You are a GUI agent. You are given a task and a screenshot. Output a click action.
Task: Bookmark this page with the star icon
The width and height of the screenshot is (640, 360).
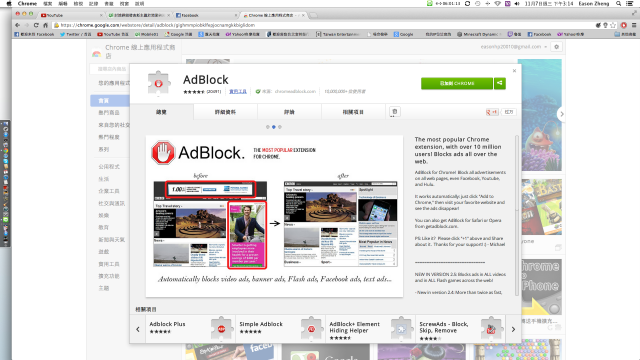[x=613, y=25]
